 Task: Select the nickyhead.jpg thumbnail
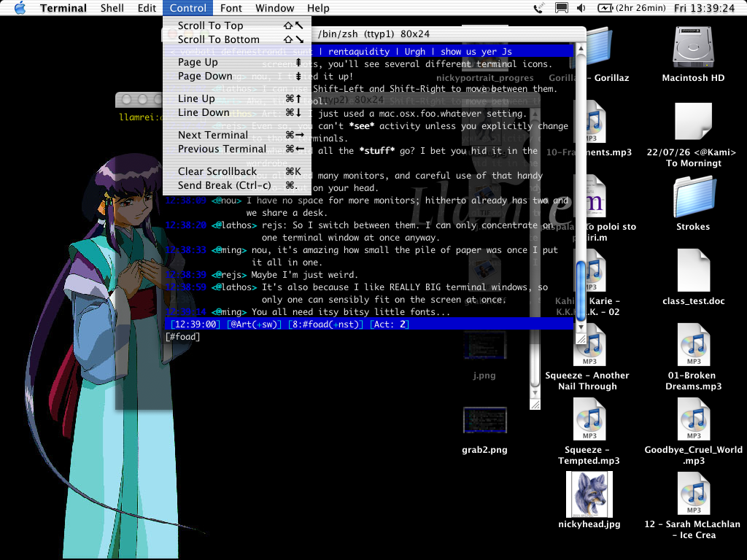589,494
